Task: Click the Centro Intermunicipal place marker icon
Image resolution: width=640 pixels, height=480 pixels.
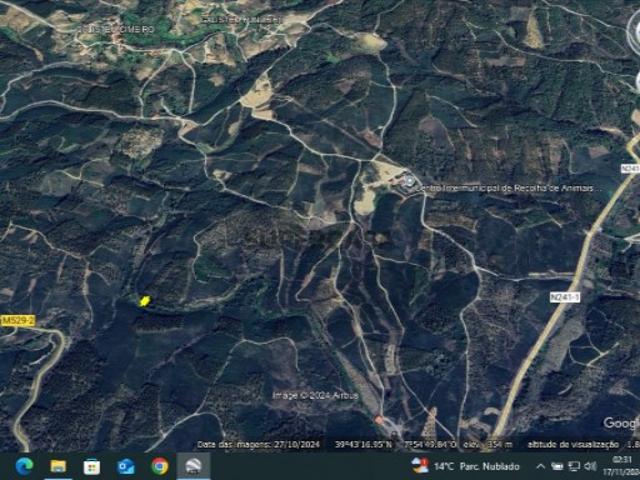Action: click(x=409, y=180)
